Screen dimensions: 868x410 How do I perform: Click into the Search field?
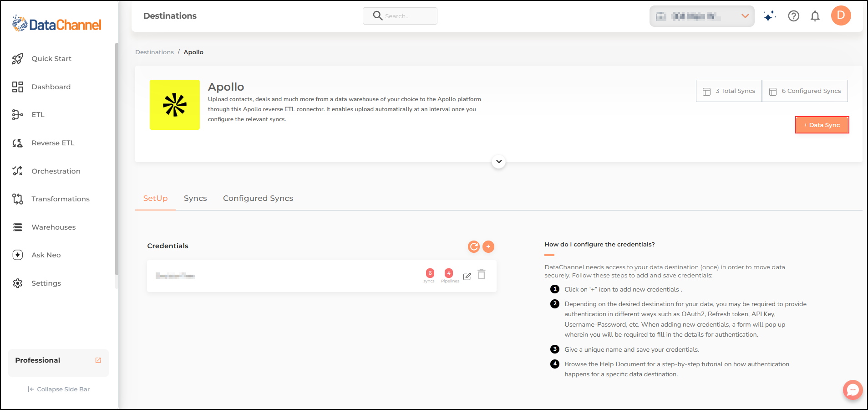point(400,16)
